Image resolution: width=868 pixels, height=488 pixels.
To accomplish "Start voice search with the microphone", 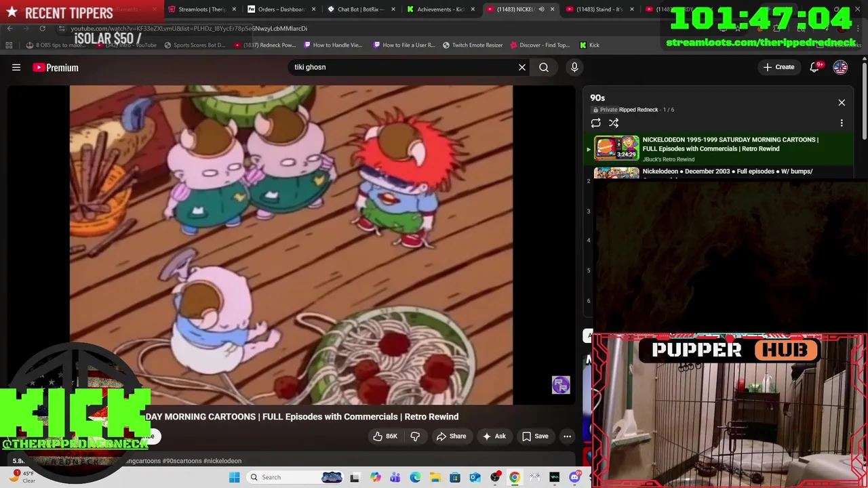I will [x=574, y=67].
